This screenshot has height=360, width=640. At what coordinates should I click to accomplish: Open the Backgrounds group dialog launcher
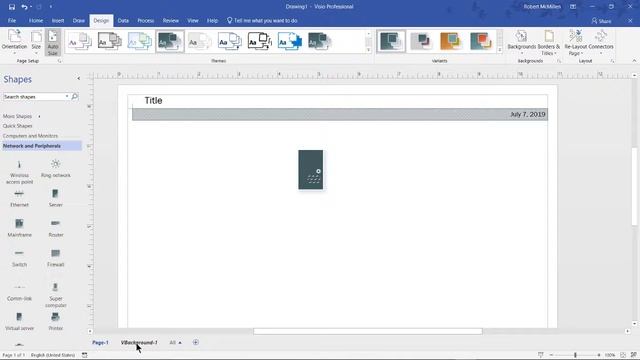(x=559, y=61)
